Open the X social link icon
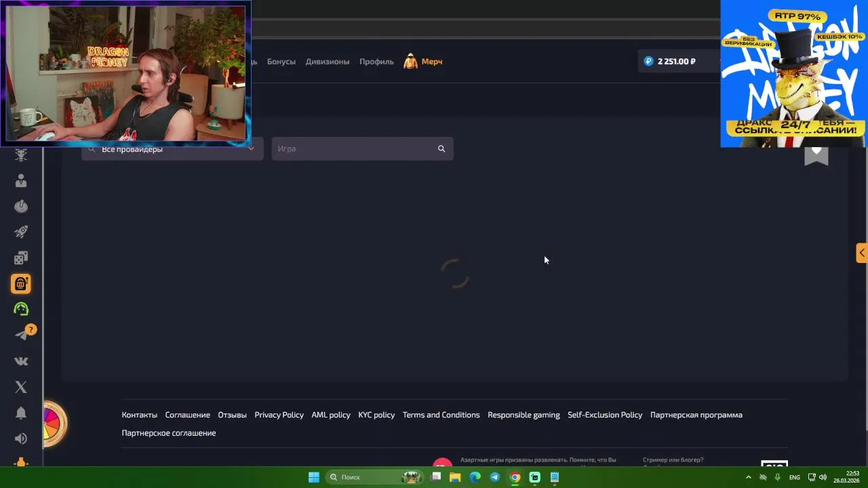868x488 pixels. tap(21, 387)
